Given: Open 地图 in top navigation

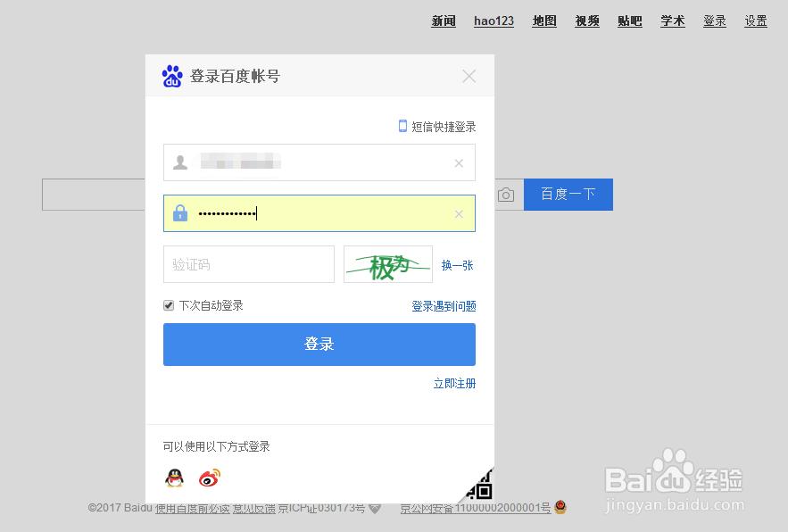Looking at the screenshot, I should coord(544,21).
